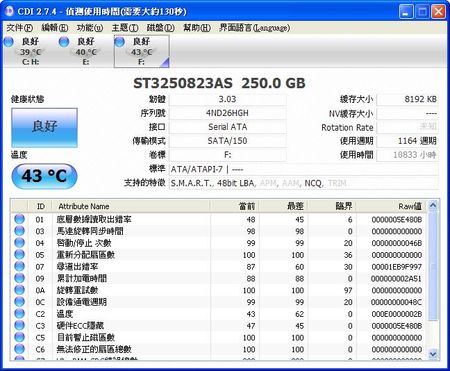
Task: Click the blue status orb for drive C: H:
Action: (x=8, y=42)
